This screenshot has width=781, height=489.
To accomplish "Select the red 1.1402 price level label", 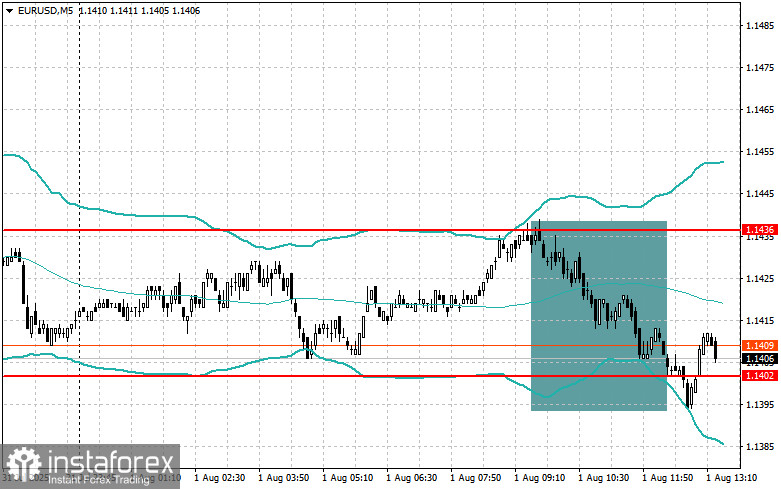I will coord(759,375).
